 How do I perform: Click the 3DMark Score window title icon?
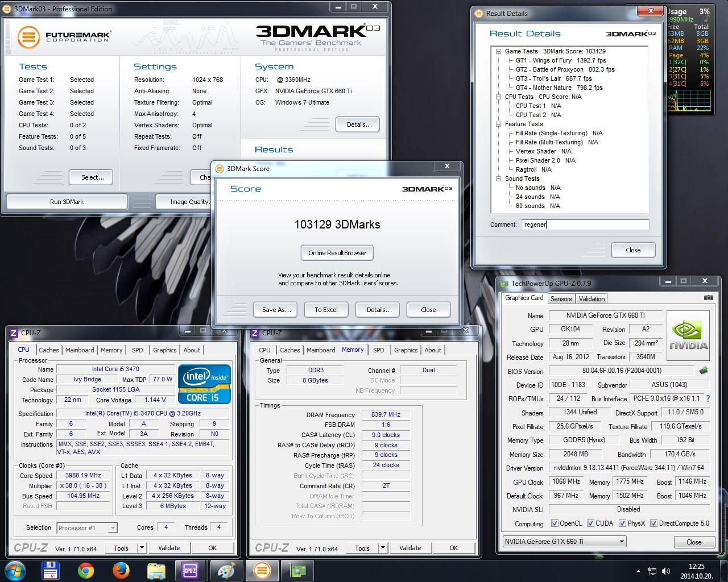(x=220, y=168)
